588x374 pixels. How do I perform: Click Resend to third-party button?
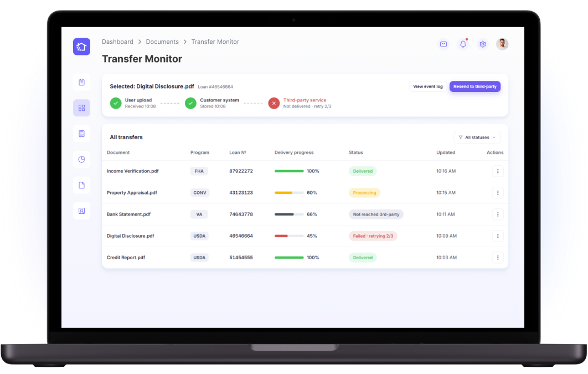474,86
